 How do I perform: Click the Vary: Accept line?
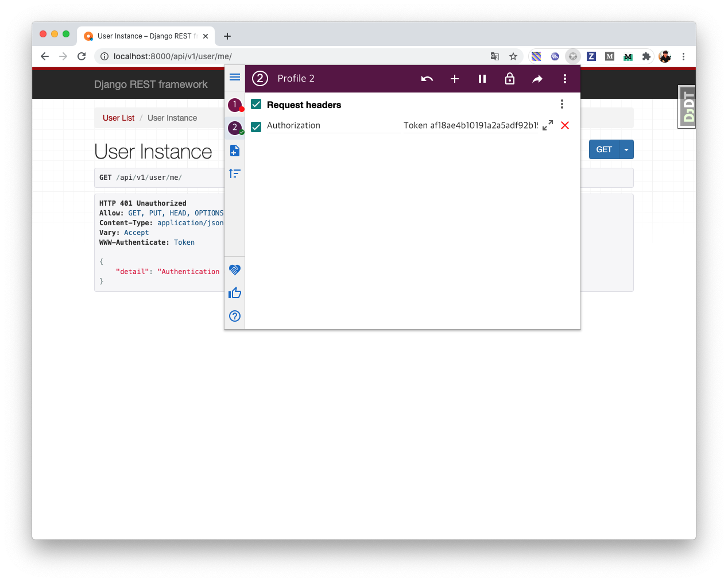124,233
